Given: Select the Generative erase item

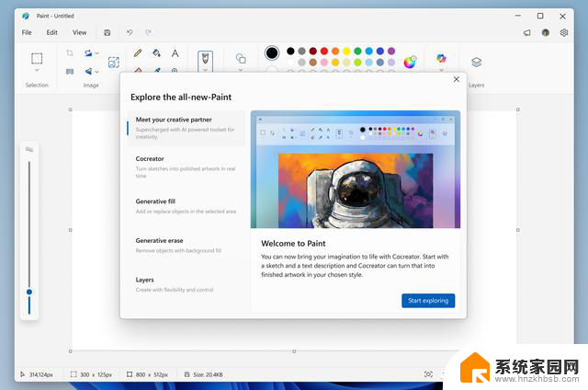Looking at the screenshot, I should click(x=187, y=246).
